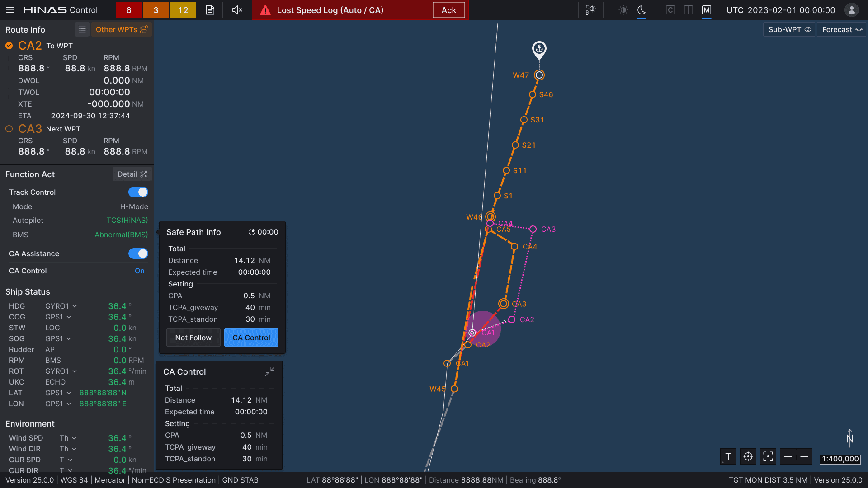Open the hamburger main menu
Screen dimensions: 868x488
pyautogui.click(x=10, y=10)
